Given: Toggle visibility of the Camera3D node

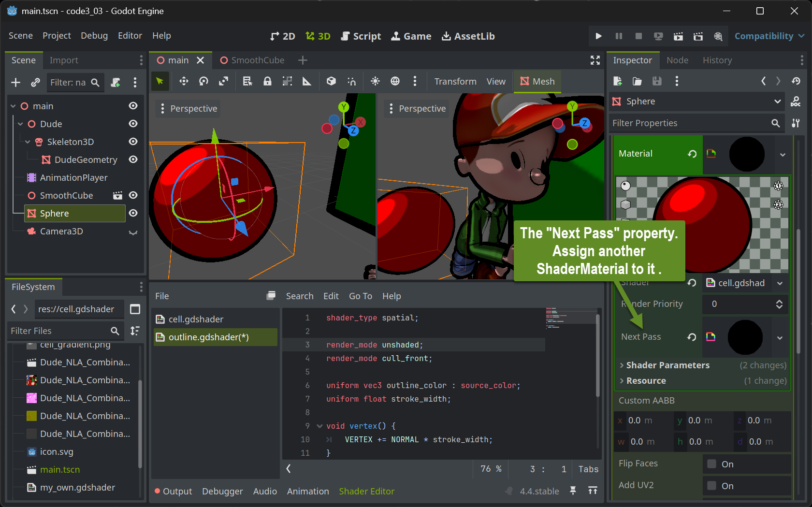Looking at the screenshot, I should [x=133, y=232].
